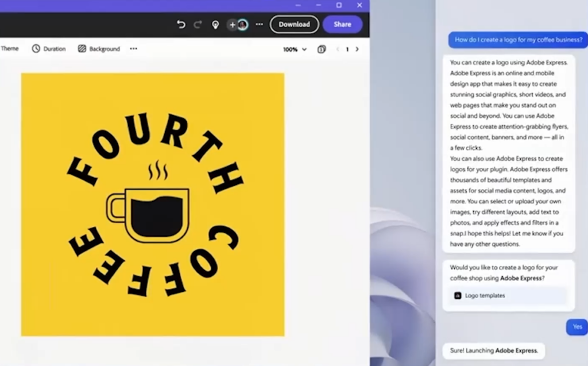The image size is (588, 366).
Task: Go to the previous page arrow
Action: click(x=338, y=49)
